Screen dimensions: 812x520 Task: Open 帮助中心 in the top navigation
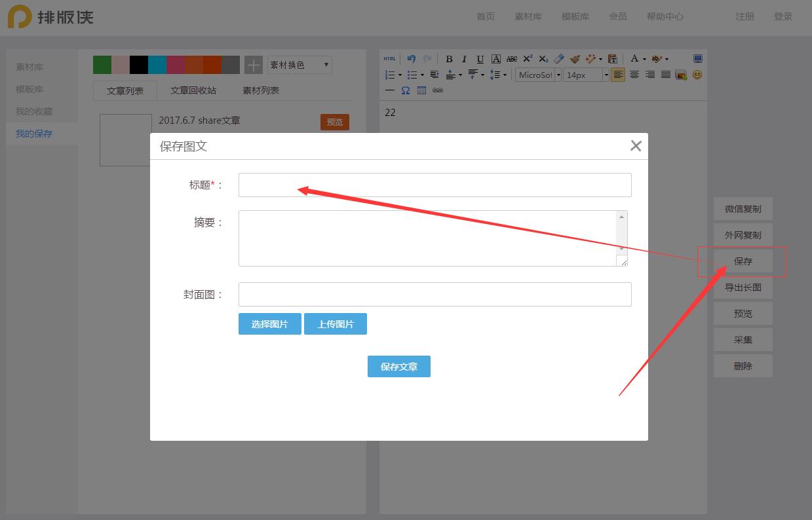(665, 16)
